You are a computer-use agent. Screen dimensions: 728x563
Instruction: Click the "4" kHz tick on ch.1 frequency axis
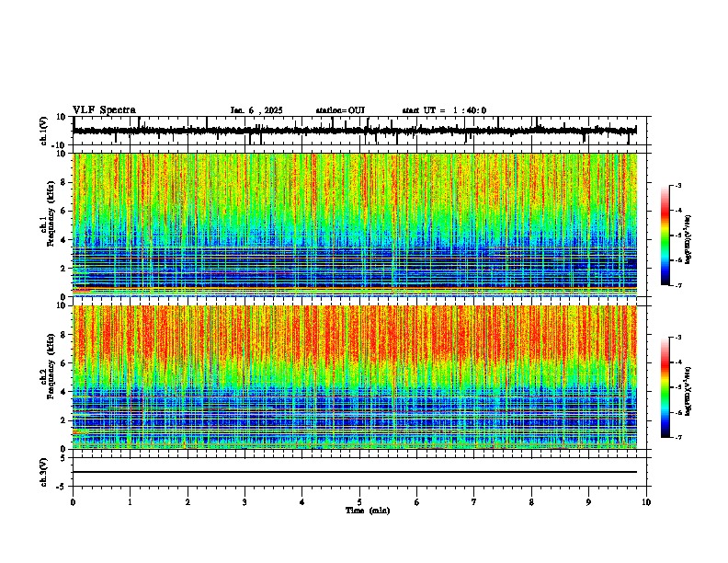(x=64, y=240)
